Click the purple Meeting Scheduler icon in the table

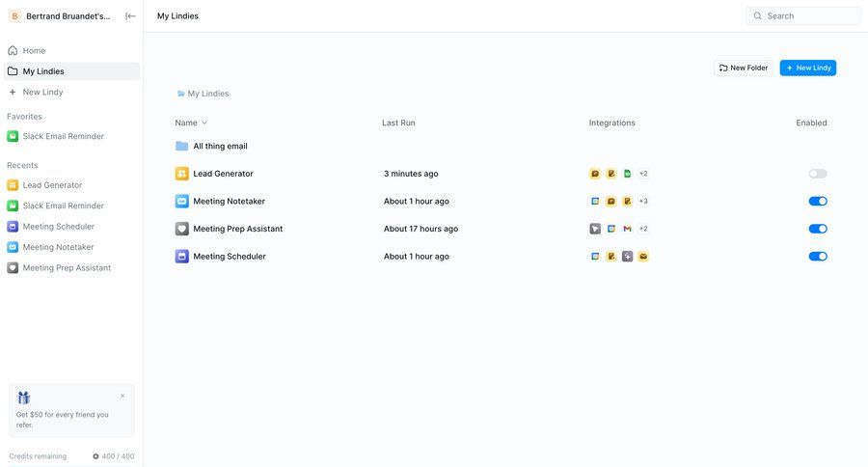coord(181,257)
